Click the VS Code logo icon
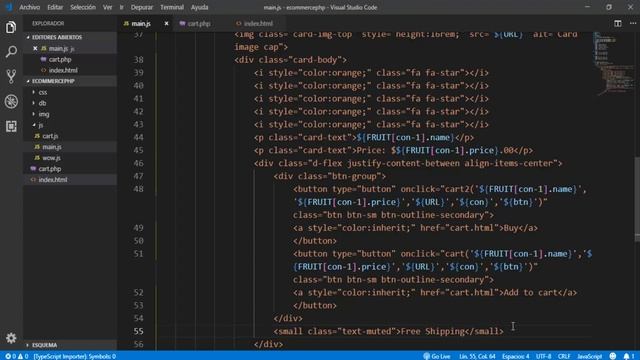640x360 pixels. (x=9, y=7)
